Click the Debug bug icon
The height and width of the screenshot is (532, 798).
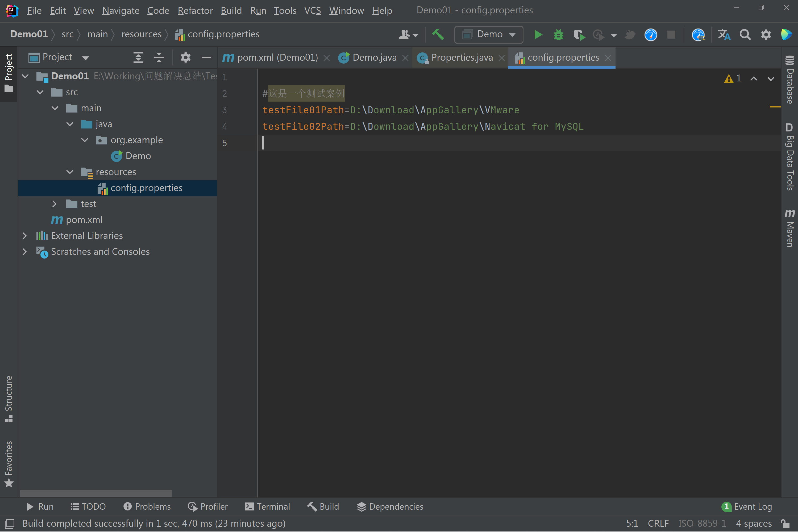click(558, 35)
